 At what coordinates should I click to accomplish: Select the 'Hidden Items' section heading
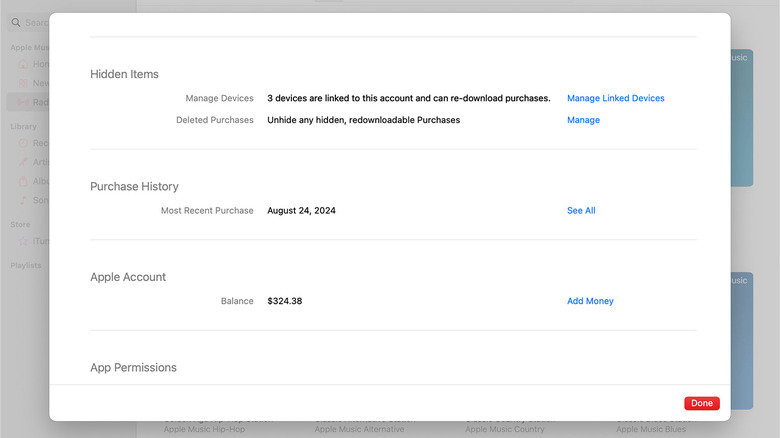(124, 74)
